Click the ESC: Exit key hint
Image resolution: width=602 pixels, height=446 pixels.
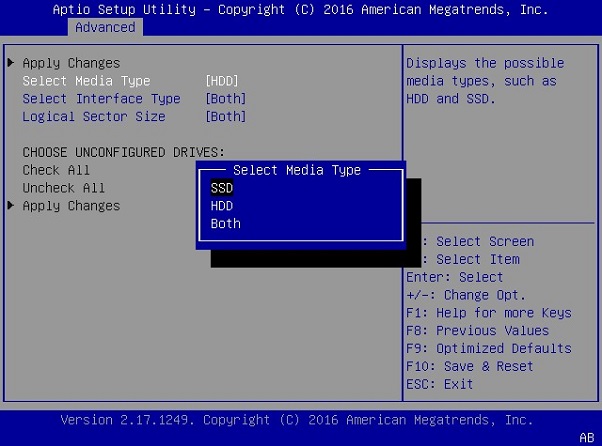440,385
